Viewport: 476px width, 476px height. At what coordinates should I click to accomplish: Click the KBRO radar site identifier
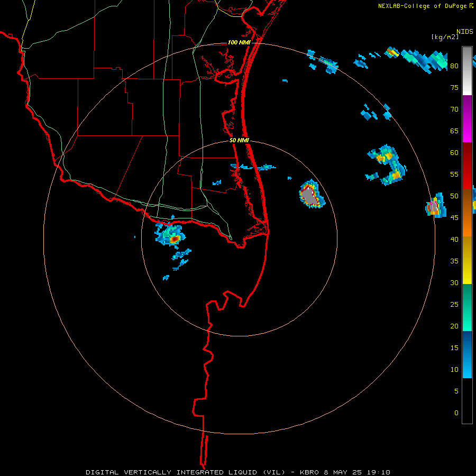point(309,472)
